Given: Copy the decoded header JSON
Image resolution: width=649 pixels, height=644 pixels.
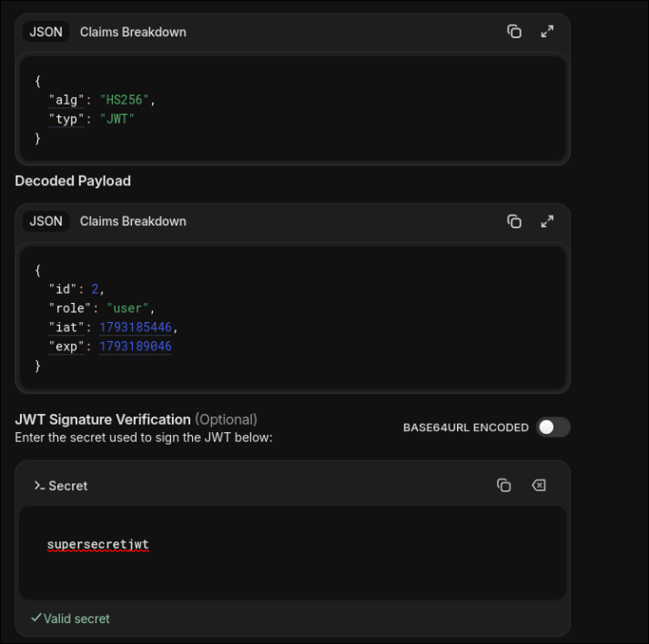Looking at the screenshot, I should tap(514, 32).
